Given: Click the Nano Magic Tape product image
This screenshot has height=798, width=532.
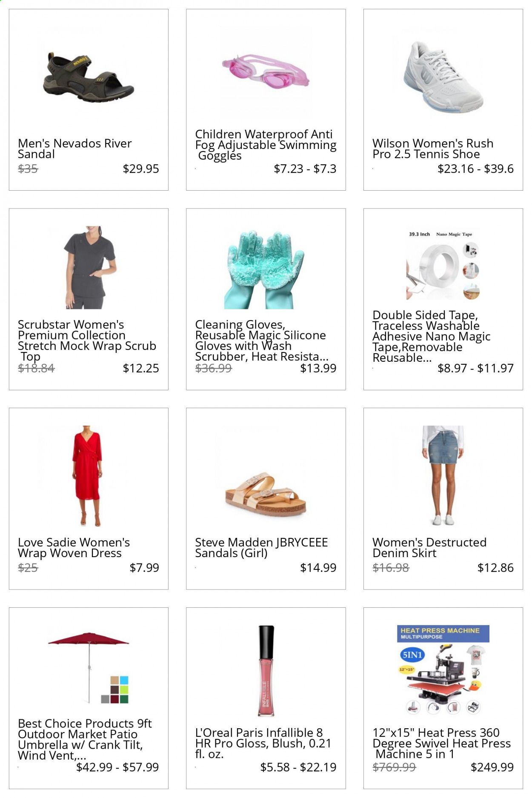Looking at the screenshot, I should (x=443, y=265).
